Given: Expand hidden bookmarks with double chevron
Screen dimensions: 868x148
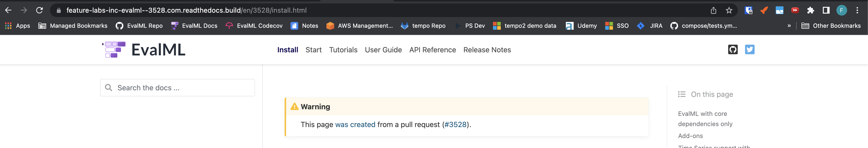Looking at the screenshot, I should point(789,26).
